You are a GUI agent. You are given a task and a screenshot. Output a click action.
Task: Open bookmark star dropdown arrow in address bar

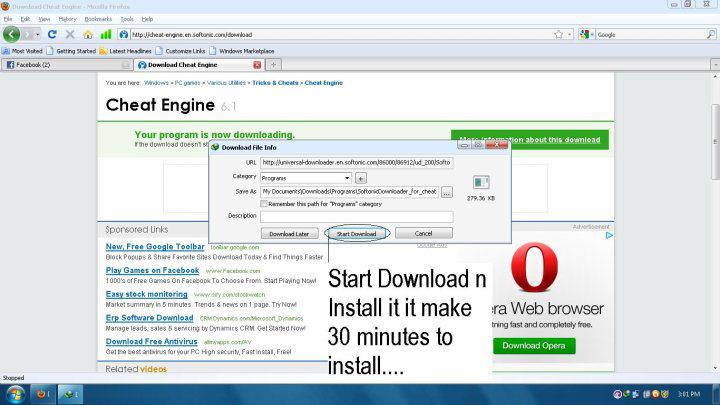(x=569, y=34)
